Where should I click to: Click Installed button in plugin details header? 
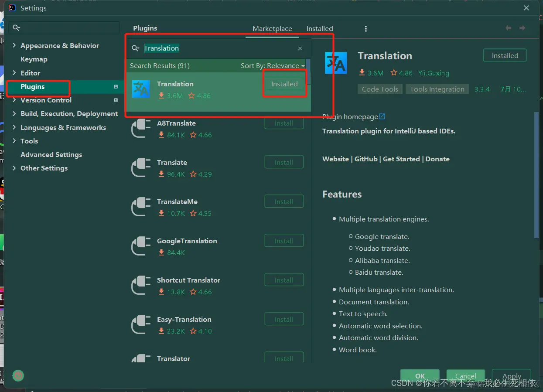(505, 56)
